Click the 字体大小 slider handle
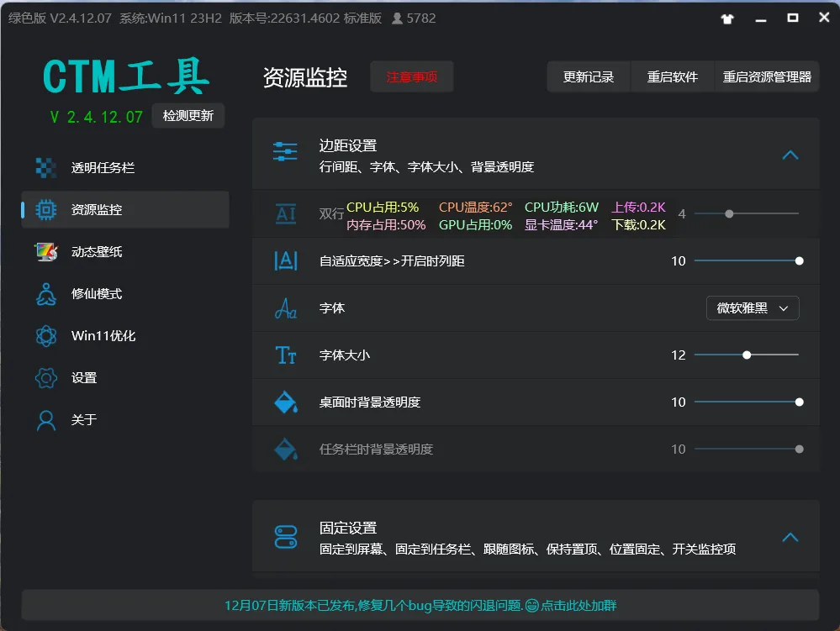 747,355
